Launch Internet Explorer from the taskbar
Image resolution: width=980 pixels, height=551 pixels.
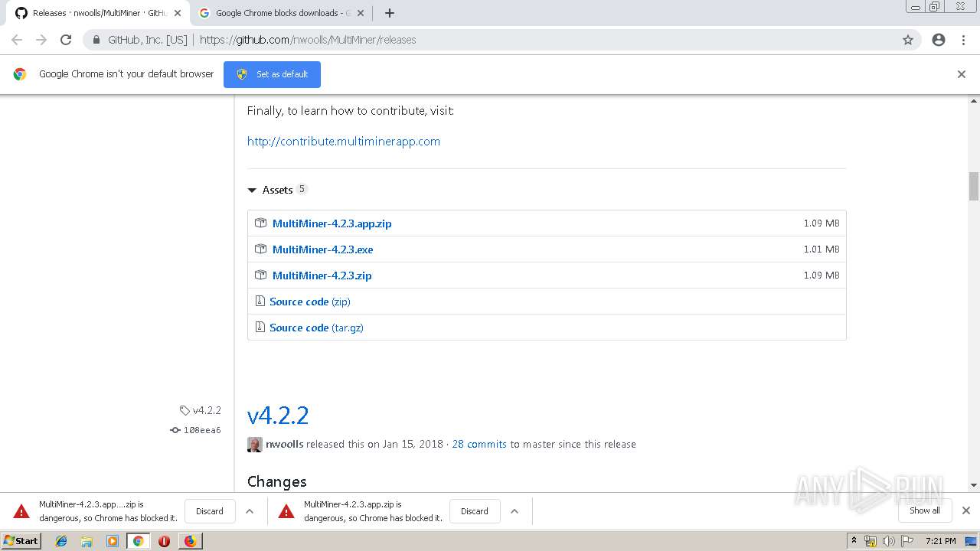[61, 541]
